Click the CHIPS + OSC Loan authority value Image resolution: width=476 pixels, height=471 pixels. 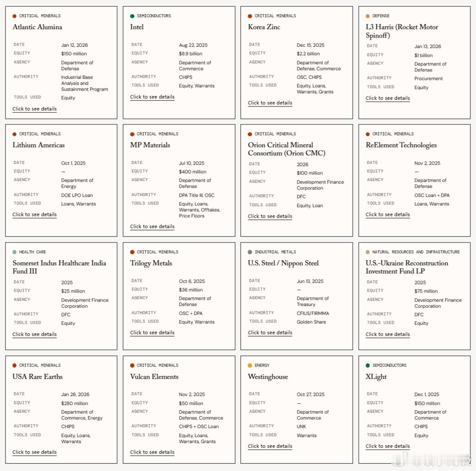198,427
